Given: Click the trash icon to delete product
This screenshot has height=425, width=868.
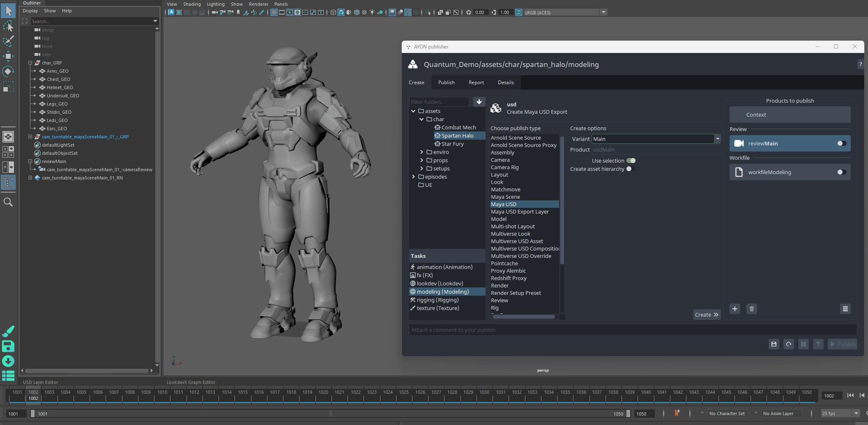Looking at the screenshot, I should point(751,309).
